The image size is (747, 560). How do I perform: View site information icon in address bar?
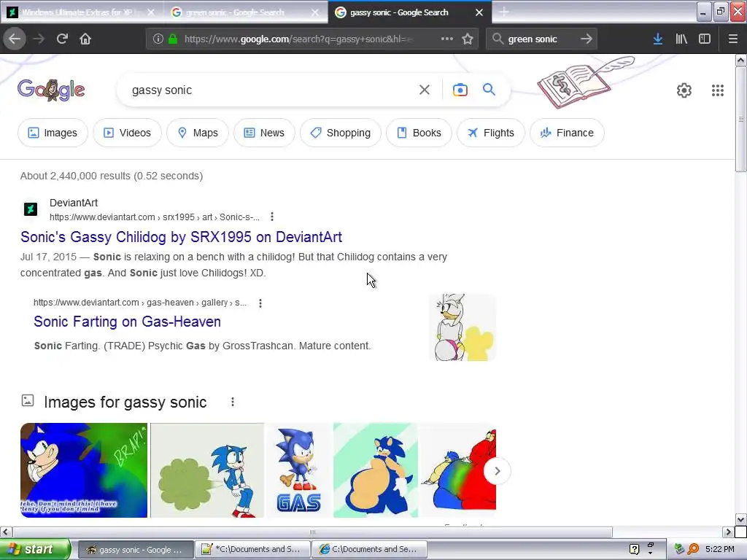pyautogui.click(x=158, y=39)
